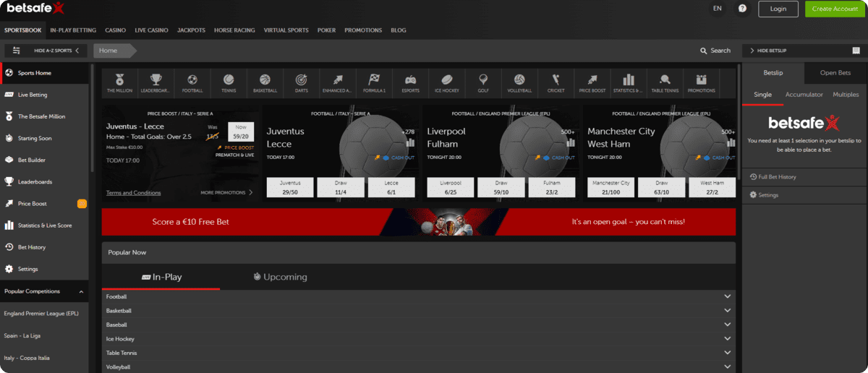Open Price Boost icon in sports strip
The width and height of the screenshot is (868, 373).
tap(592, 80)
